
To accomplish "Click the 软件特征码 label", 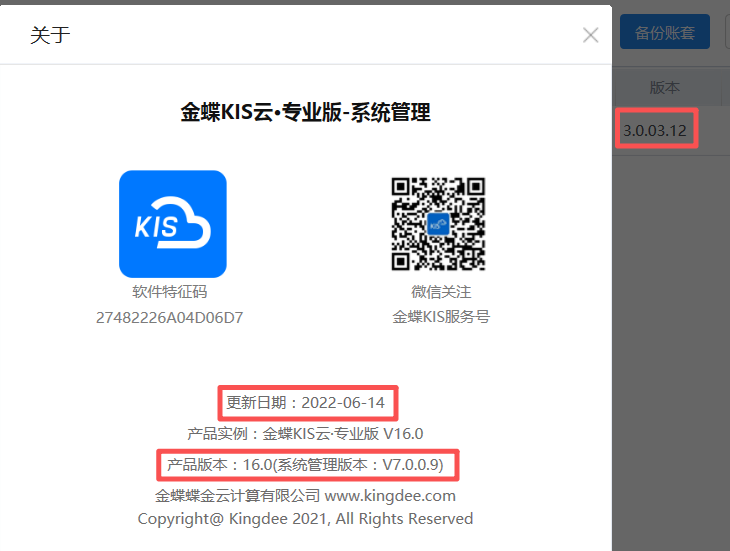I will coord(170,292).
